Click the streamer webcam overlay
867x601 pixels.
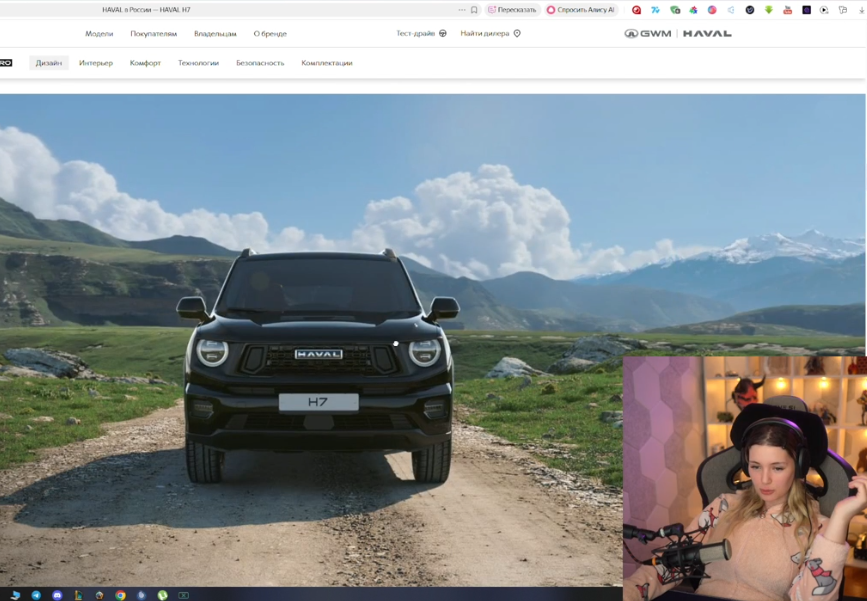(x=745, y=478)
